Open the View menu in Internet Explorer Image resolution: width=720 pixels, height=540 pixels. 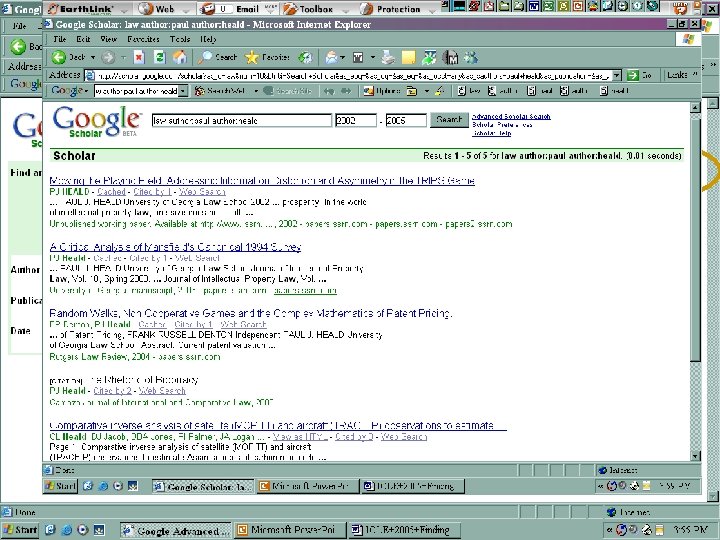point(109,39)
